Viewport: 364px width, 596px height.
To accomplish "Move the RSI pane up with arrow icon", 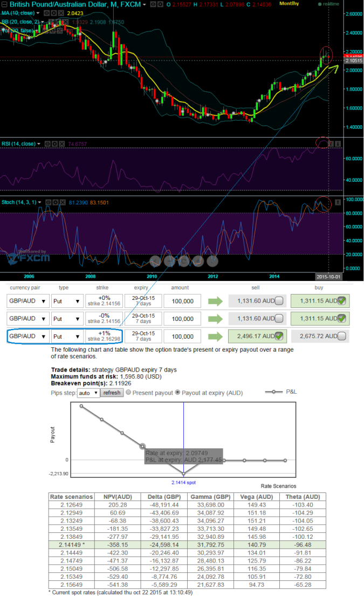I will (x=331, y=143).
